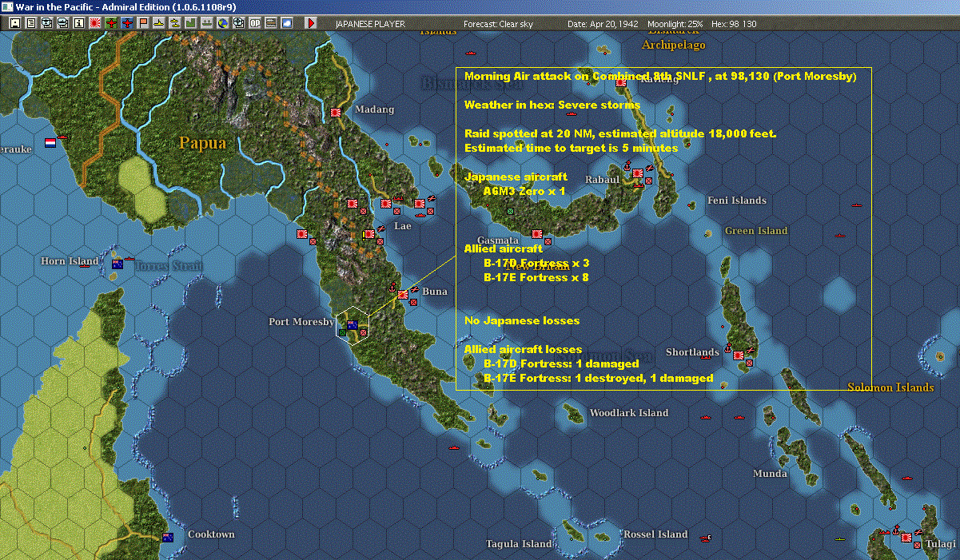This screenshot has height=560, width=960.
Task: Click the red play arrow end-turn button
Action: 311,23
